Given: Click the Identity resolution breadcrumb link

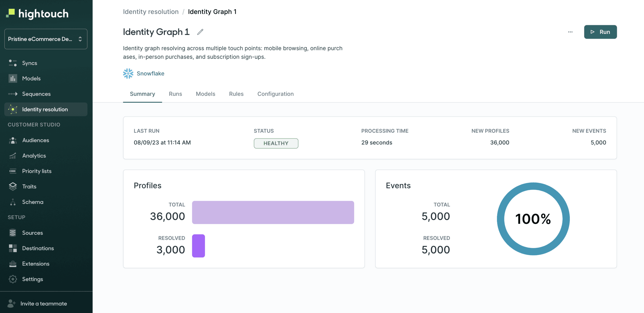Looking at the screenshot, I should pyautogui.click(x=151, y=12).
